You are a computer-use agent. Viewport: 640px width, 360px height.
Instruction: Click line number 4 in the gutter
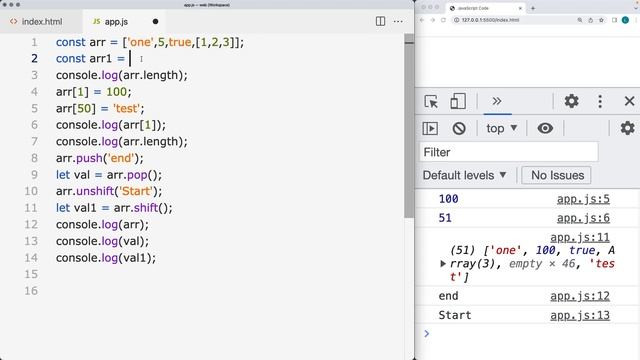pos(34,92)
